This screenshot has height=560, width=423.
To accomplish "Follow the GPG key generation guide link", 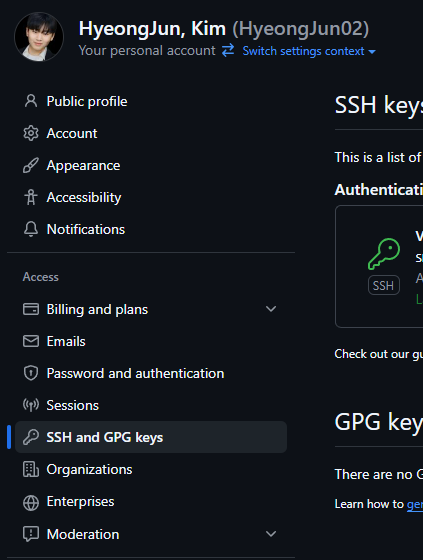I will tap(415, 504).
